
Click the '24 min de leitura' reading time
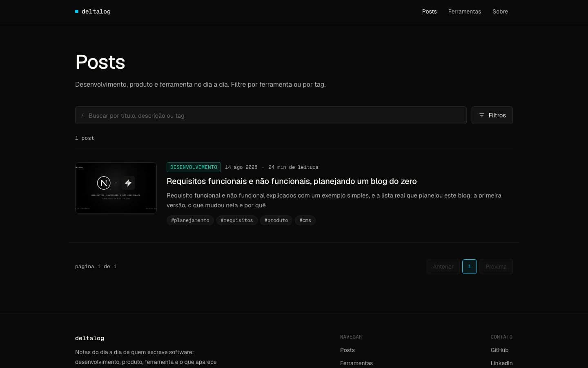click(293, 167)
